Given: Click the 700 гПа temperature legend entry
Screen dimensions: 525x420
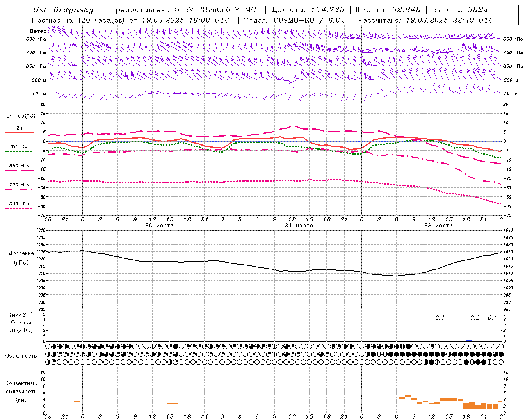Looking at the screenshot, I should click(x=19, y=185).
